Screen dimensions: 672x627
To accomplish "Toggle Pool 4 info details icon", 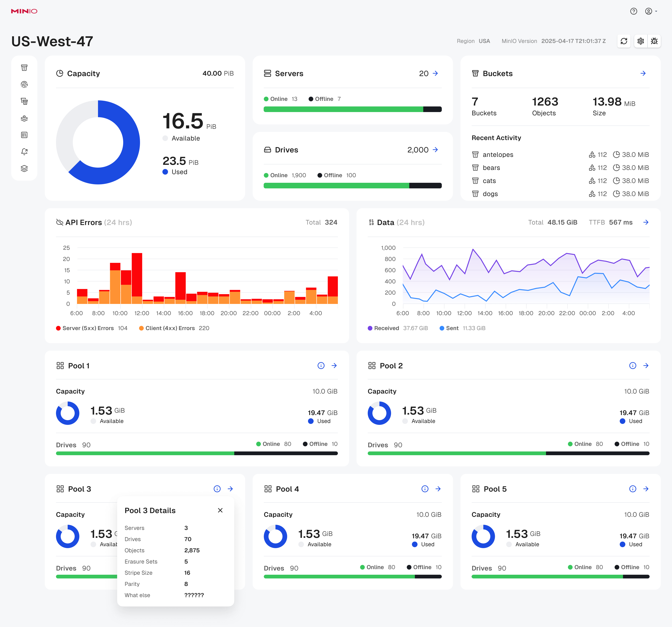I will (x=425, y=489).
